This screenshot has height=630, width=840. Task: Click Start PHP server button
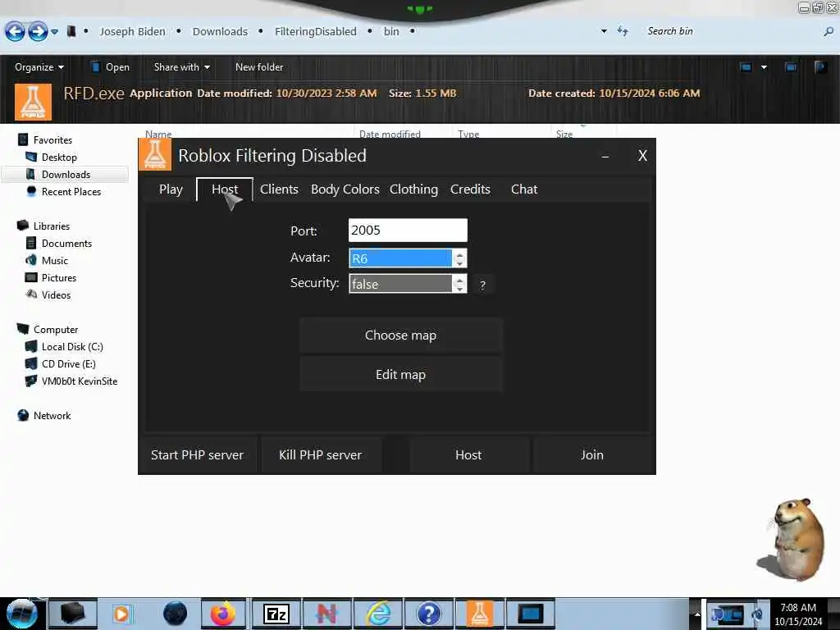tap(197, 454)
